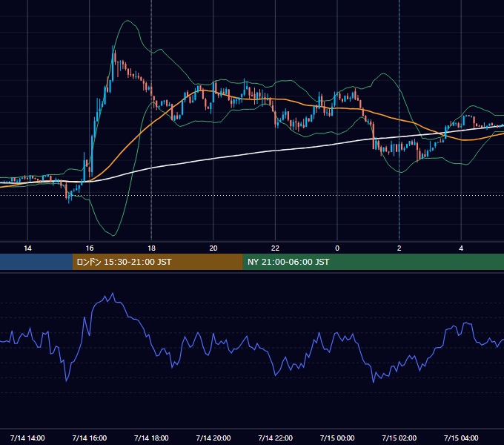504x445 pixels.
Task: Click the 7/14 16:00 time label
Action: tap(90, 438)
